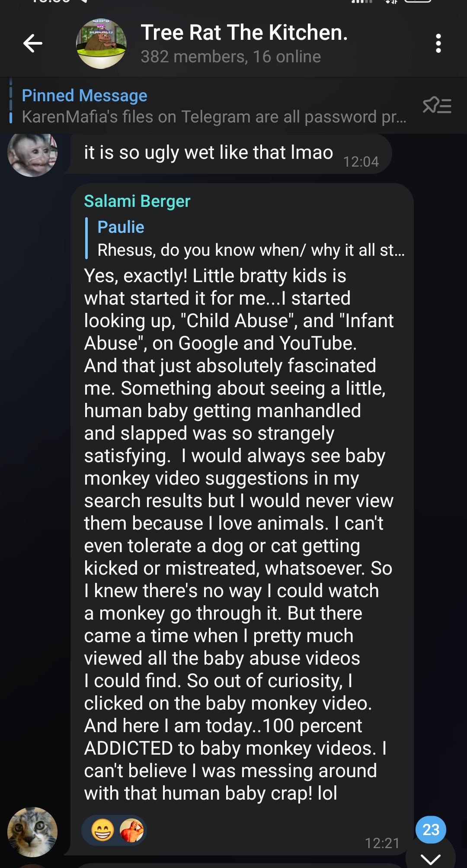
Task: Toggle the second reaction next to the grin
Action: 131,830
